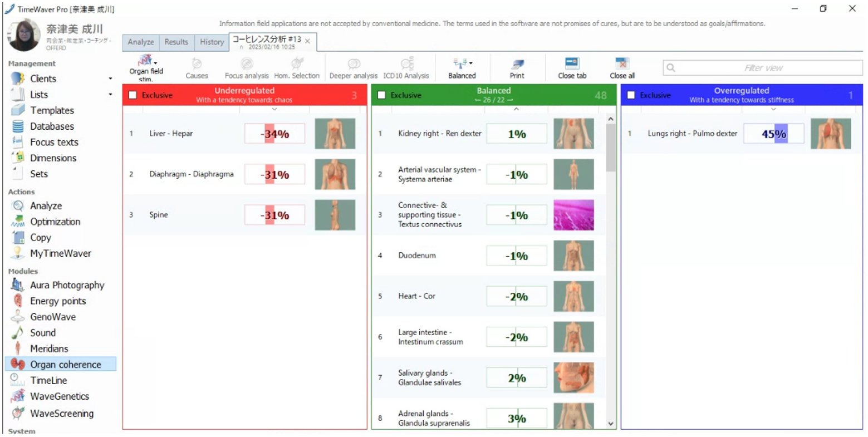Click the Liver - Hepar -34% bar
Viewport: 868px width, 437px height.
click(x=274, y=134)
